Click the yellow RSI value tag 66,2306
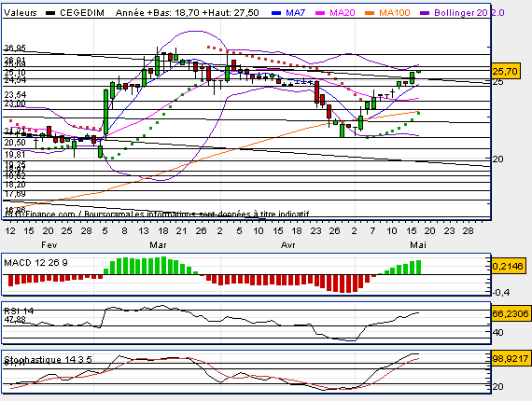 511,314
